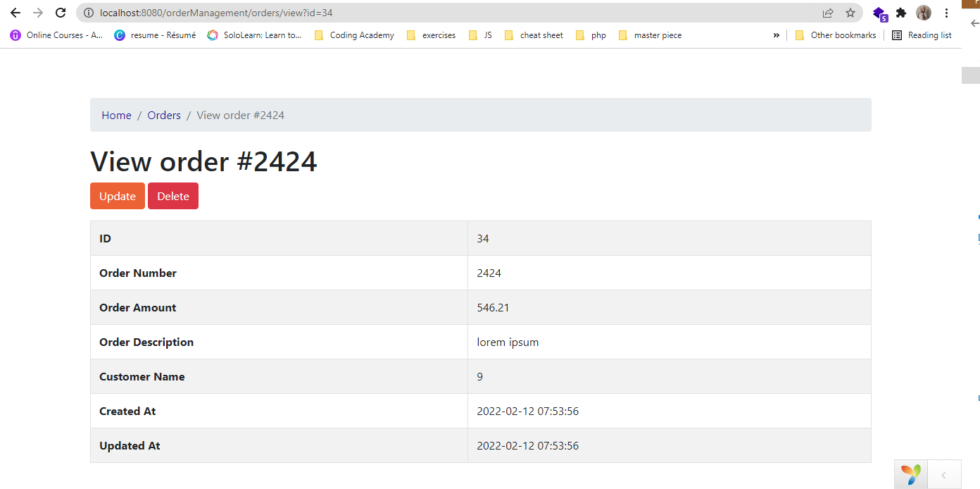The image size is (980, 489).
Task: Click the Delete button
Action: coord(172,196)
